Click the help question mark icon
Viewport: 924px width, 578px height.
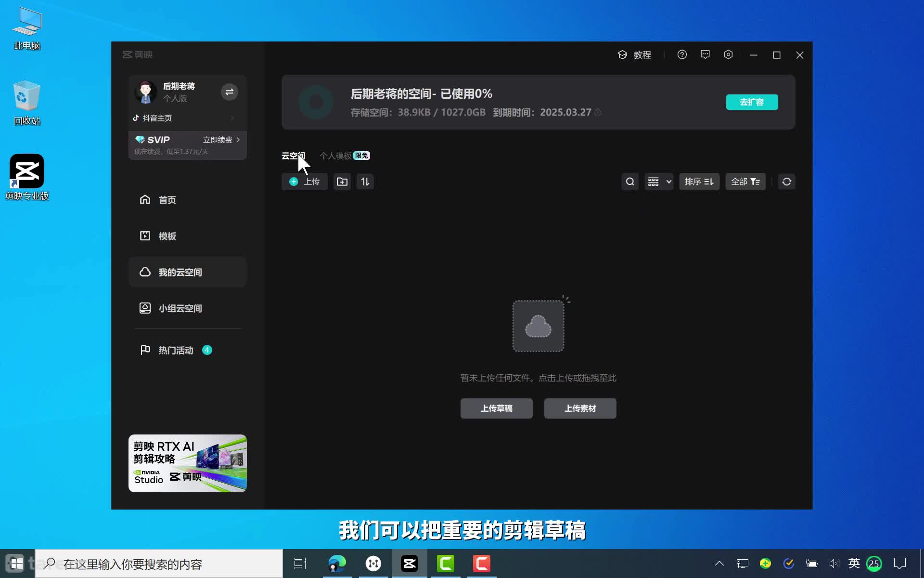pos(682,54)
